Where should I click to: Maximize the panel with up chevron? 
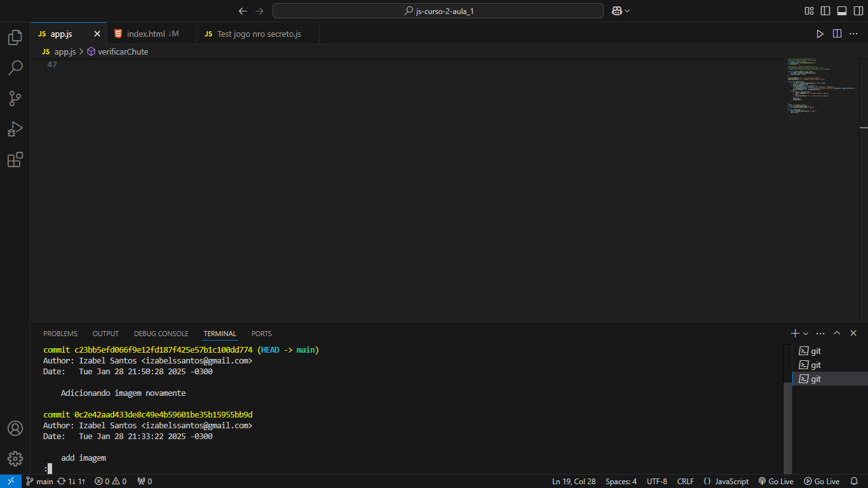pos(837,333)
